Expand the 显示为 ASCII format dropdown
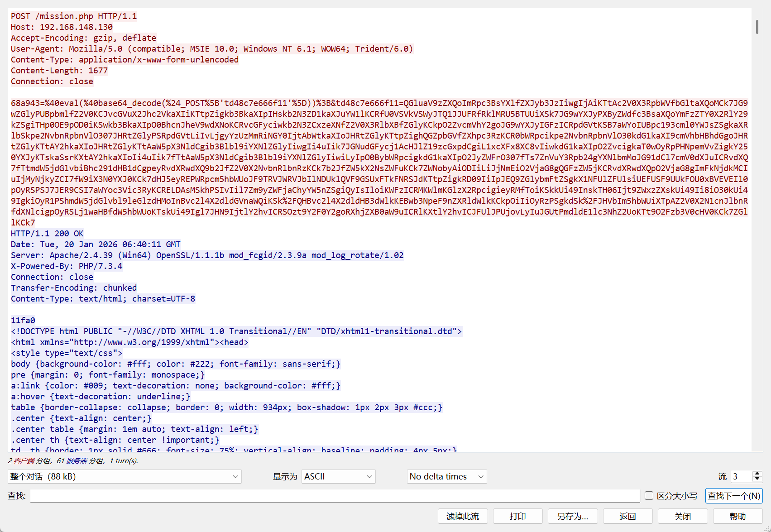 (x=338, y=476)
